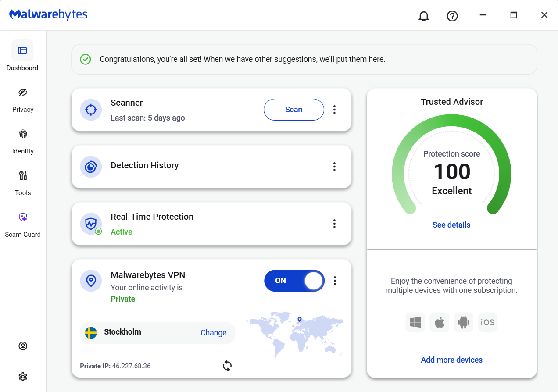Open Real-Time Protection more options menu
This screenshot has width=558, height=392.
click(334, 224)
